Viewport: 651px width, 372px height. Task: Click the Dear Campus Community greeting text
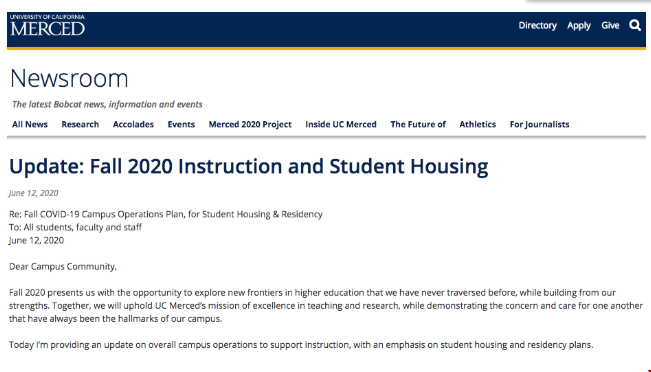63,267
